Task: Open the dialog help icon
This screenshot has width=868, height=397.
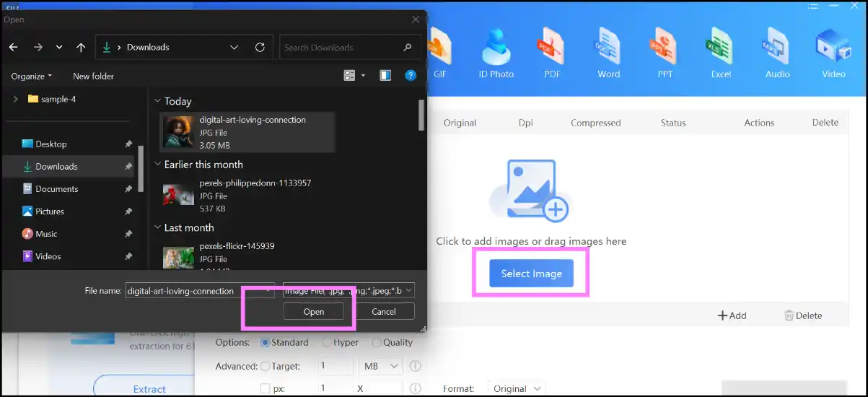Action: pos(411,75)
